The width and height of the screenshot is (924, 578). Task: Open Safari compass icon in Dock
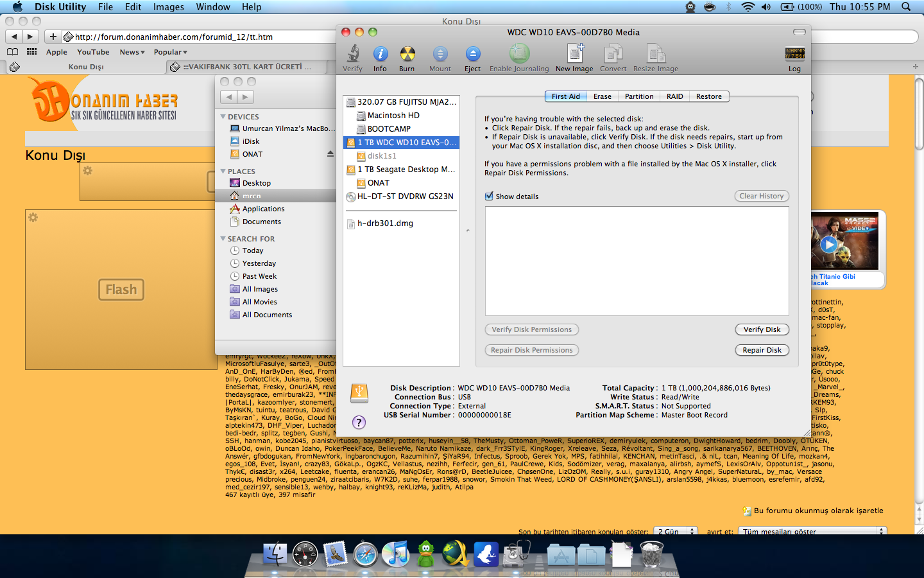pyautogui.click(x=366, y=554)
